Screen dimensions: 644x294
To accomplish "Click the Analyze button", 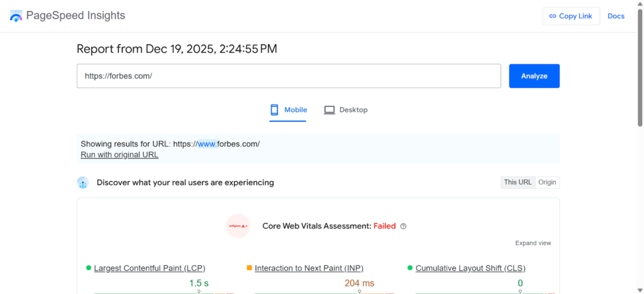I will (535, 76).
